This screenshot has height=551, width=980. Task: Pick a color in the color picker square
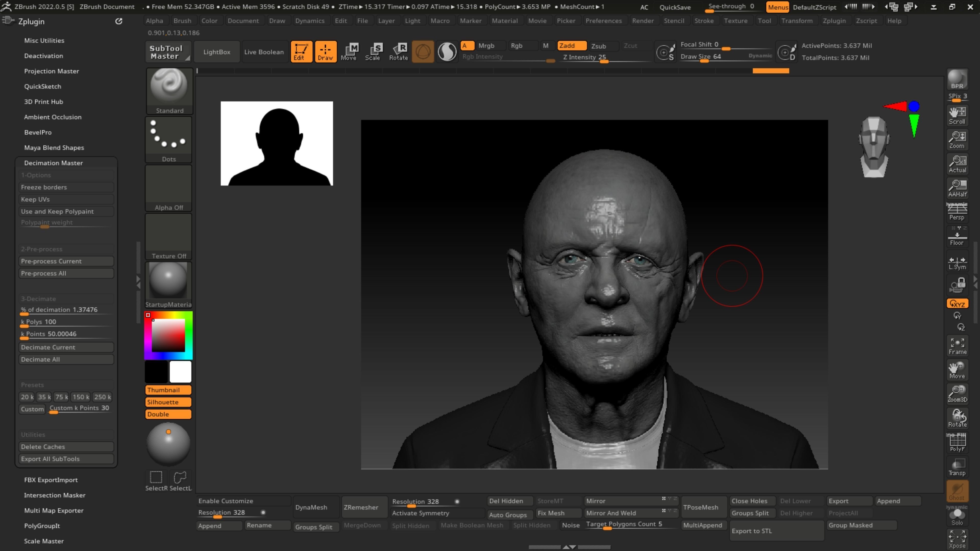pyautogui.click(x=168, y=335)
